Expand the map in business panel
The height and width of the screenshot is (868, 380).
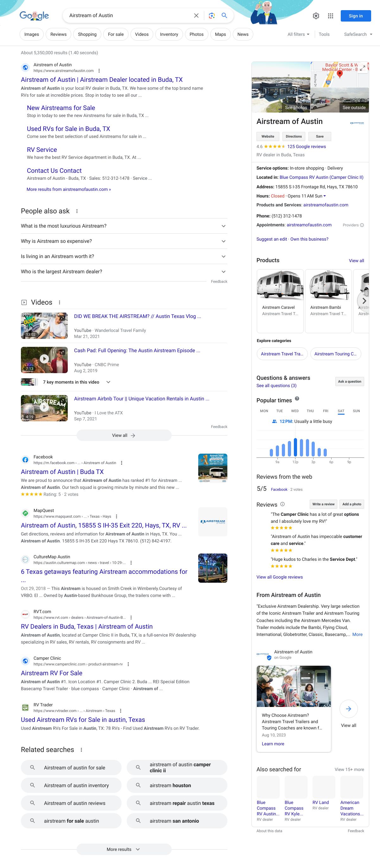363,68
